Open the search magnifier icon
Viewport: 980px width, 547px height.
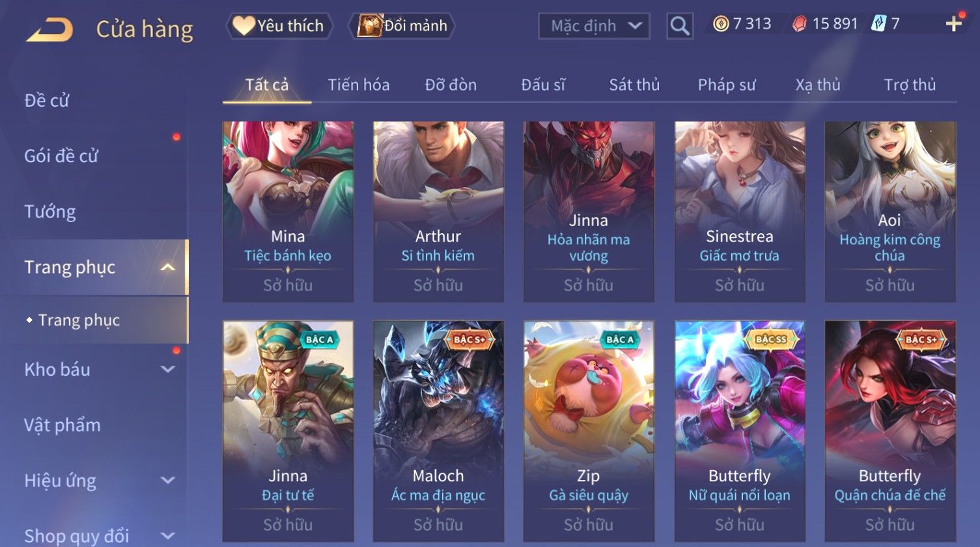pyautogui.click(x=680, y=26)
